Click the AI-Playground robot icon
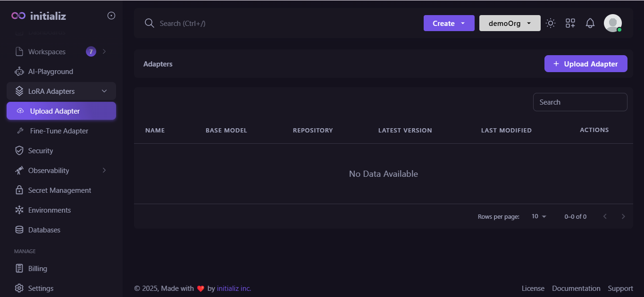Image resolution: width=644 pixels, height=297 pixels. pos(19,72)
